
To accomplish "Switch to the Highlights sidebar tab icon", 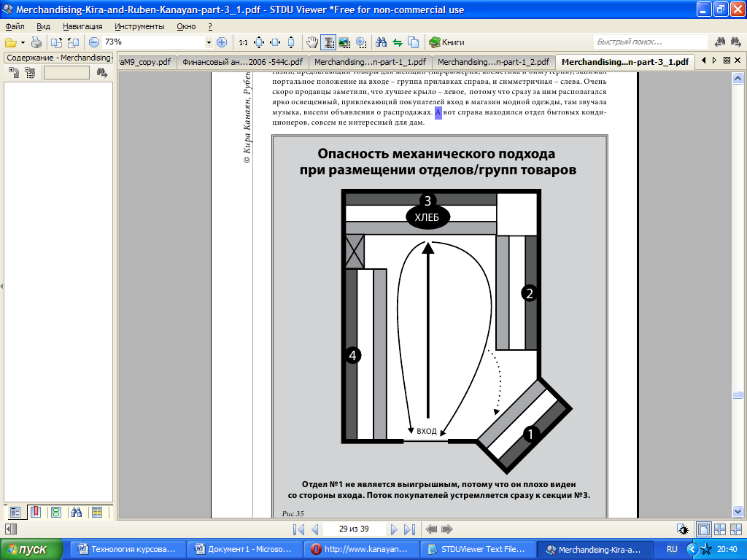I will pos(97,513).
